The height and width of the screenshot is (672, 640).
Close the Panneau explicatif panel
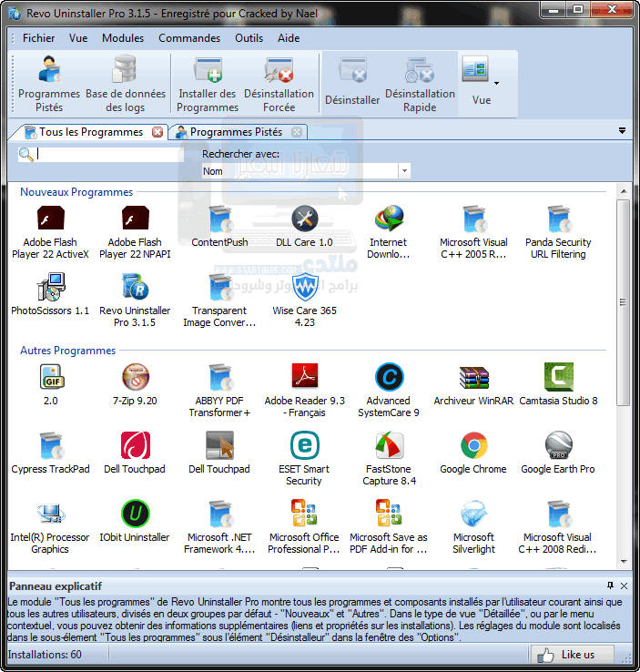(x=625, y=585)
